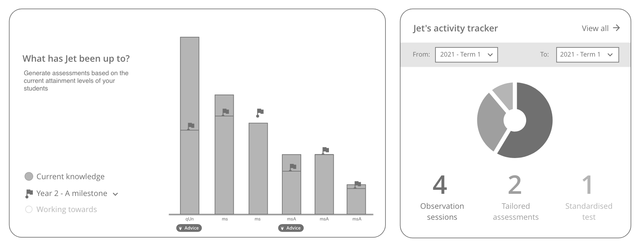644x246 pixels.
Task: Click the Advice button below the msA bar
Action: pos(291,228)
